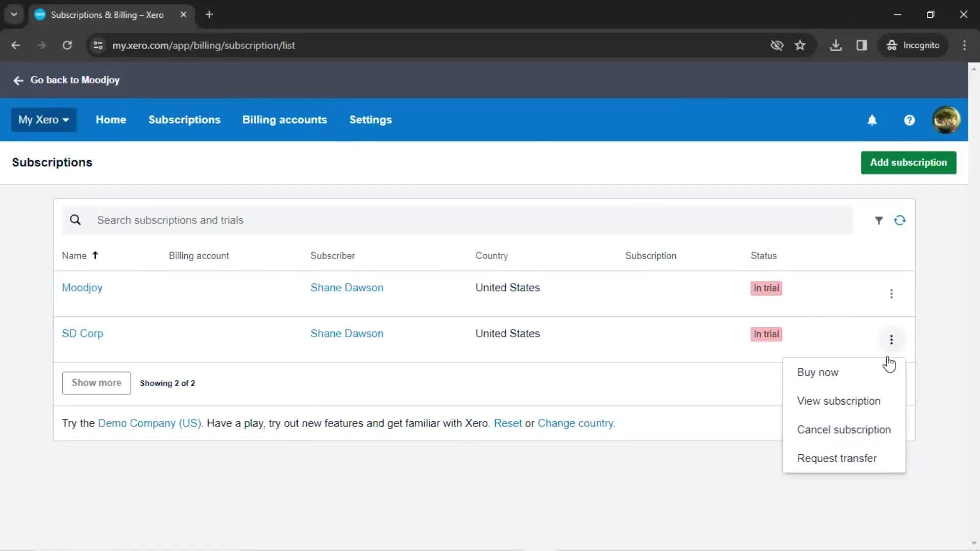980x551 pixels.
Task: Click the Reset link
Action: pos(508,423)
